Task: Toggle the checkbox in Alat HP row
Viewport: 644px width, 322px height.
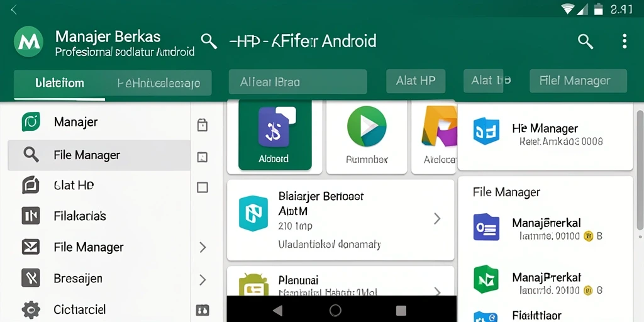Action: (x=202, y=187)
